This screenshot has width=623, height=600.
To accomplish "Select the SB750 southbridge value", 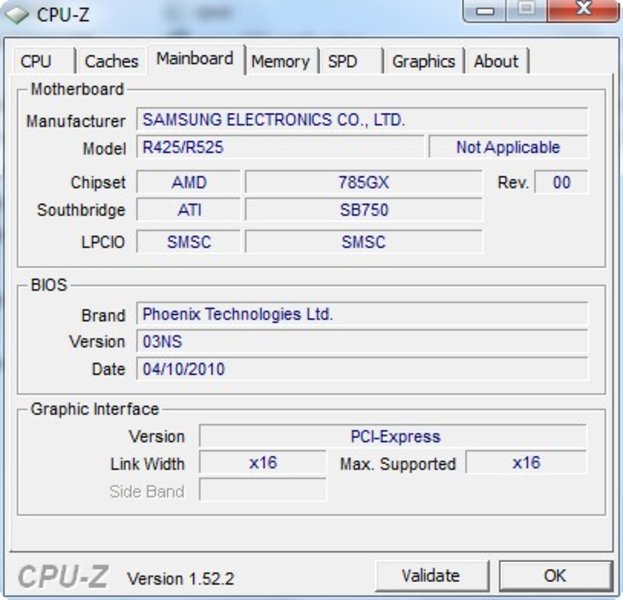I will pyautogui.click(x=364, y=210).
